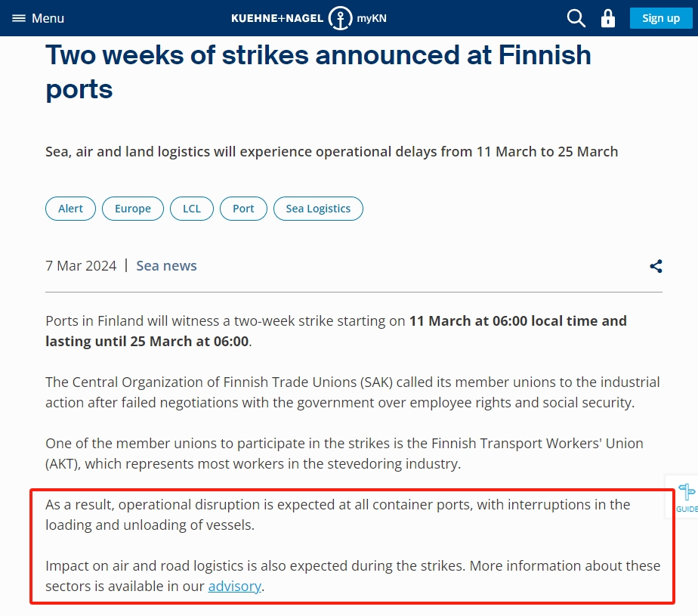Image resolution: width=698 pixels, height=616 pixels.
Task: Click the article headline about Finnish ports
Action: tap(318, 72)
